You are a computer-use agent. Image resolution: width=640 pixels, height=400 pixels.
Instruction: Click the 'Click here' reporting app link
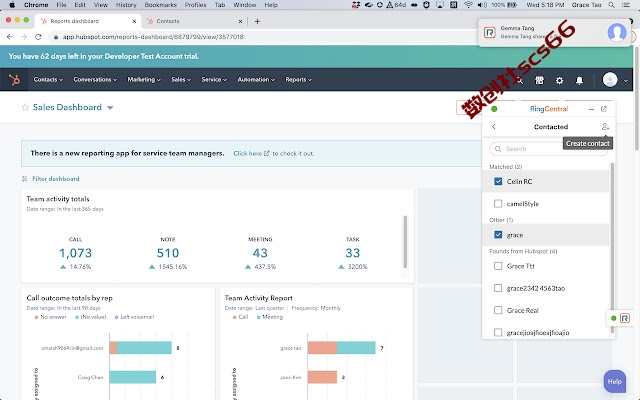pos(251,153)
